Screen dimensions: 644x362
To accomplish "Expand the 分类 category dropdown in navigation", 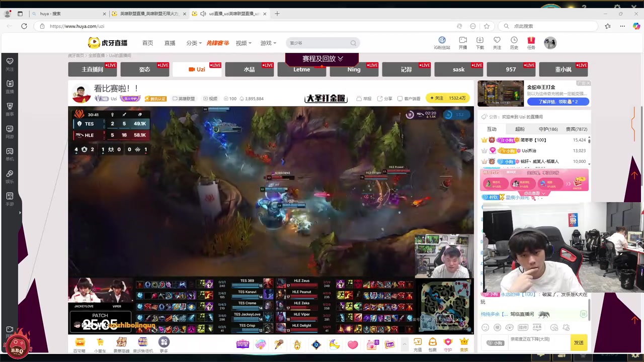I will 194,43.
